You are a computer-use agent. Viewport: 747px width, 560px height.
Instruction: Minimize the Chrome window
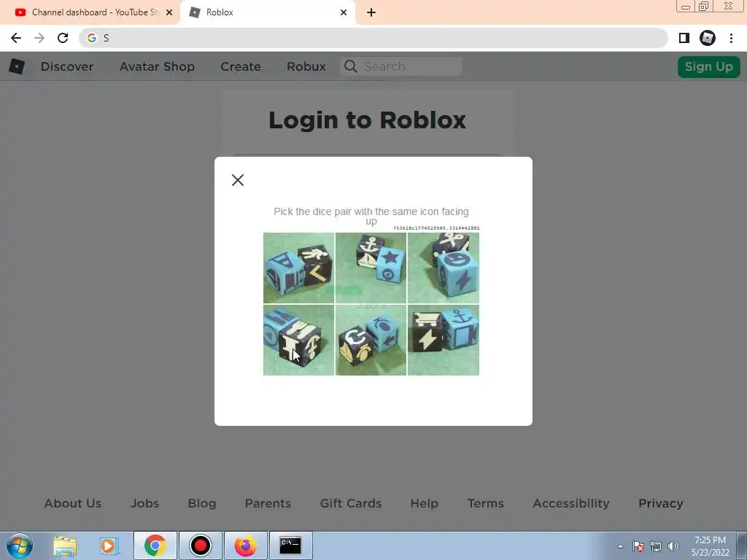click(686, 6)
